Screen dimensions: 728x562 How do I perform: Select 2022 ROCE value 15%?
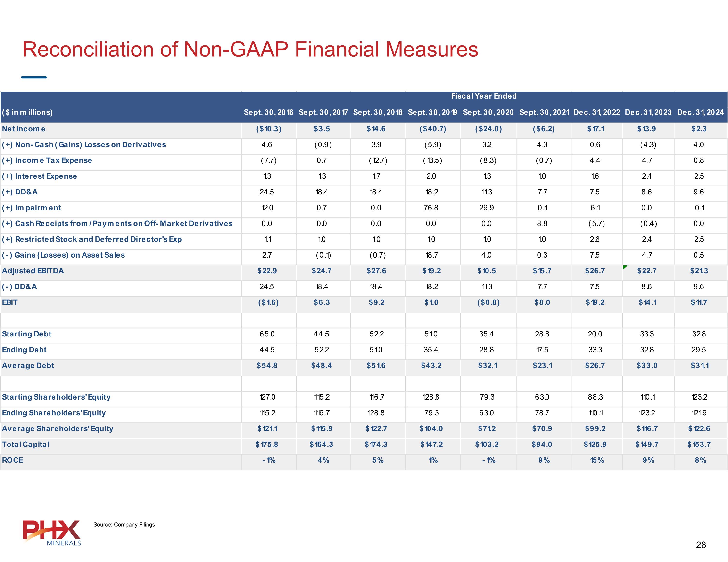click(597, 460)
